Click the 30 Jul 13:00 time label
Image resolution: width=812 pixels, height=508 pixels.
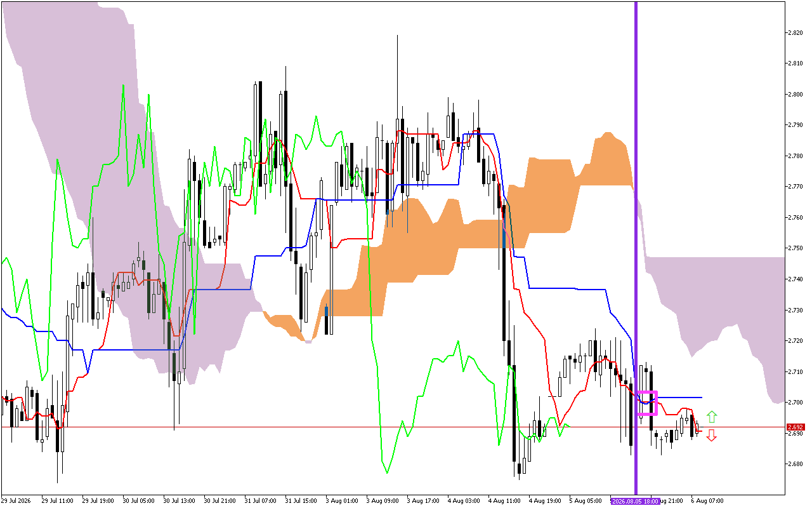pyautogui.click(x=179, y=501)
